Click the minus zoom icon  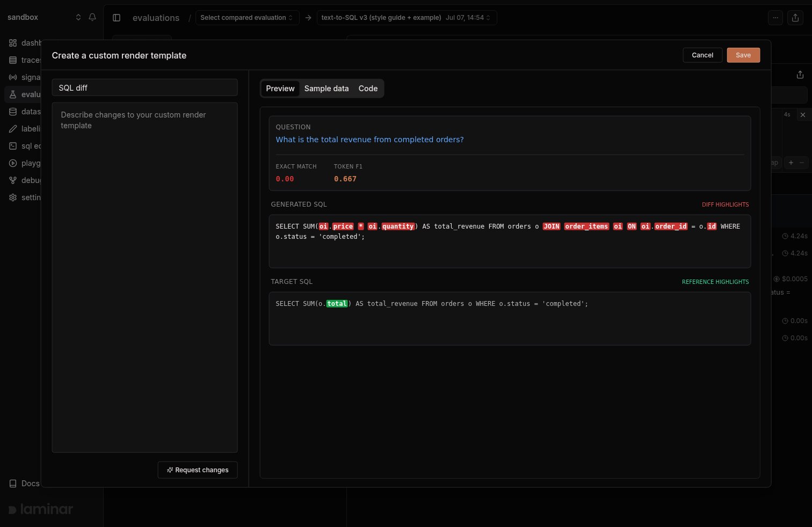(x=802, y=163)
